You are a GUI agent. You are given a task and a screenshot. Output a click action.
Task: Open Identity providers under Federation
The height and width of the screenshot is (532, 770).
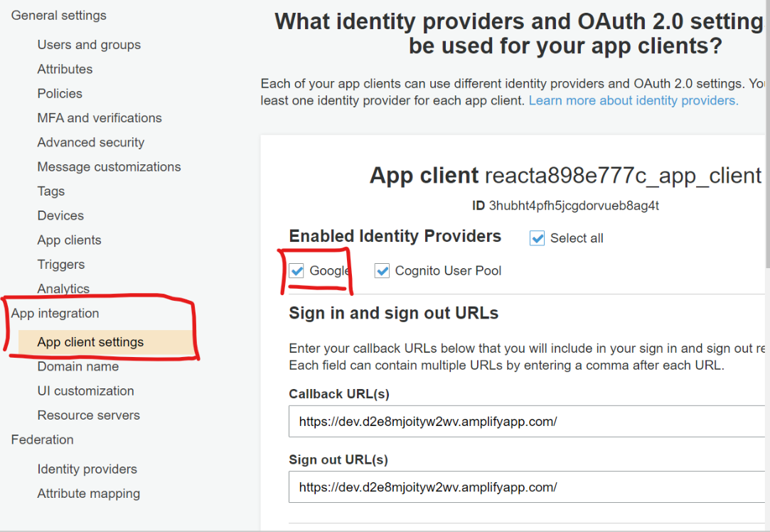[87, 469]
